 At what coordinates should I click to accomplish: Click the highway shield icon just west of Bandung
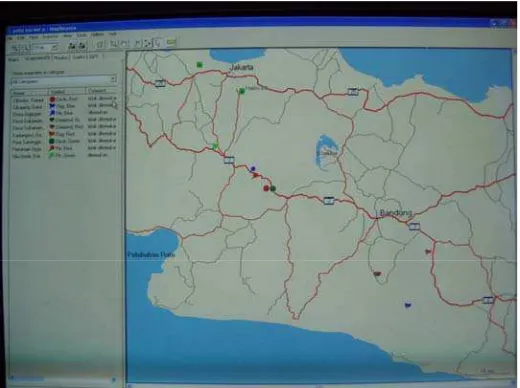[x=328, y=201]
